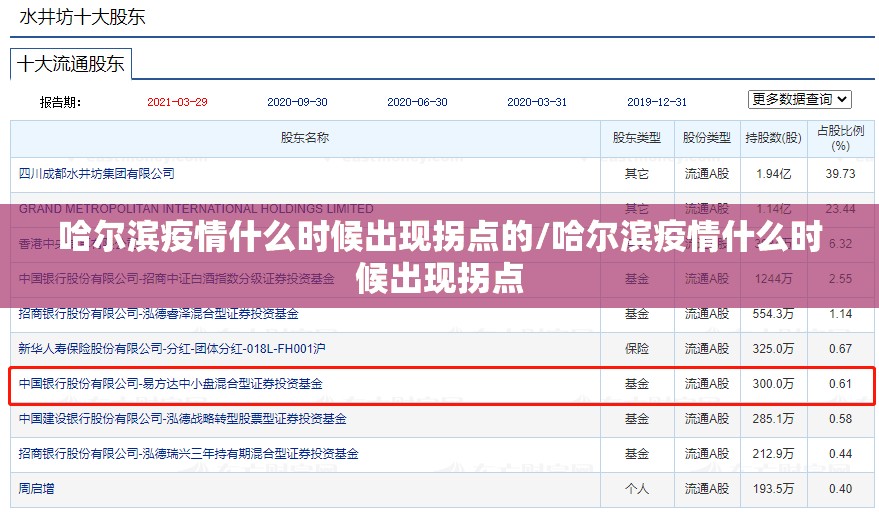
Task: Select report date 2021-03-29
Action: coord(177,102)
